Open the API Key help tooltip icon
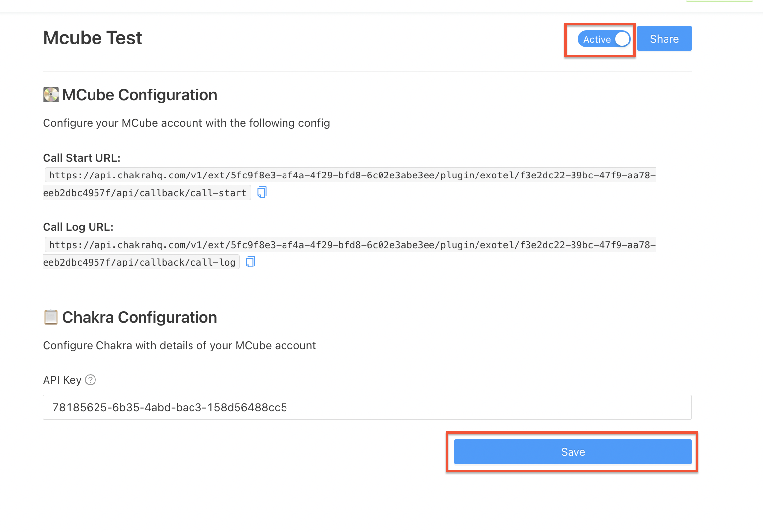The width and height of the screenshot is (763, 532). pos(90,380)
